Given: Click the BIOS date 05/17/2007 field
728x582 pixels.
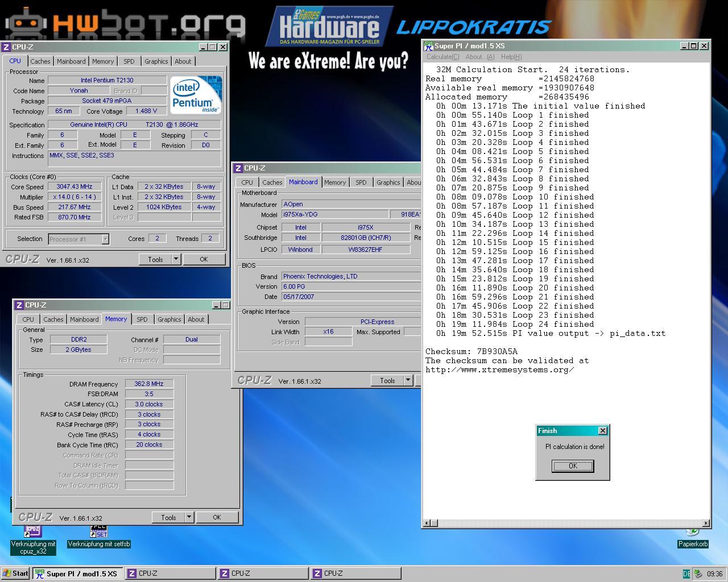Looking at the screenshot, I should (351, 297).
